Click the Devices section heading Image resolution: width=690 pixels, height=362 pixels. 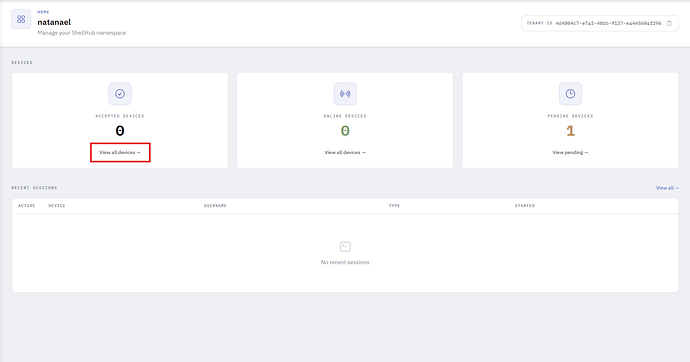[22, 63]
